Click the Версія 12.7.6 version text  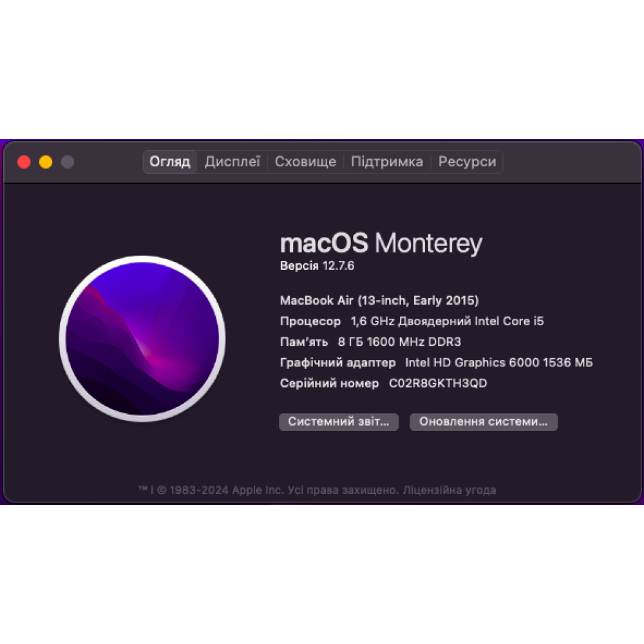click(x=317, y=266)
